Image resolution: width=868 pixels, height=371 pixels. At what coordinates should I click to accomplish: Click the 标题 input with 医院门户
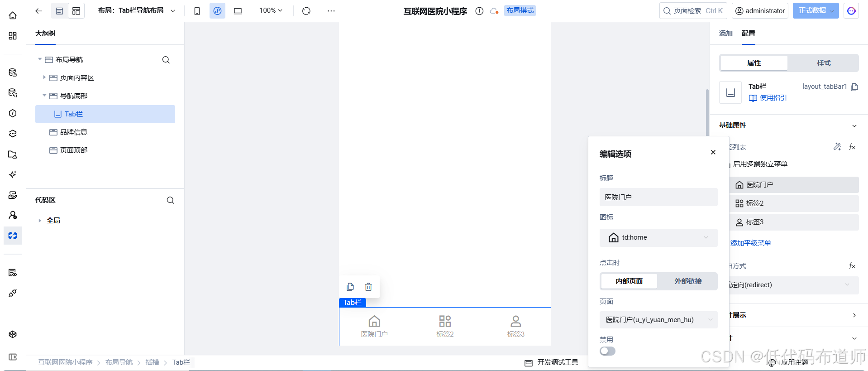[x=658, y=198]
